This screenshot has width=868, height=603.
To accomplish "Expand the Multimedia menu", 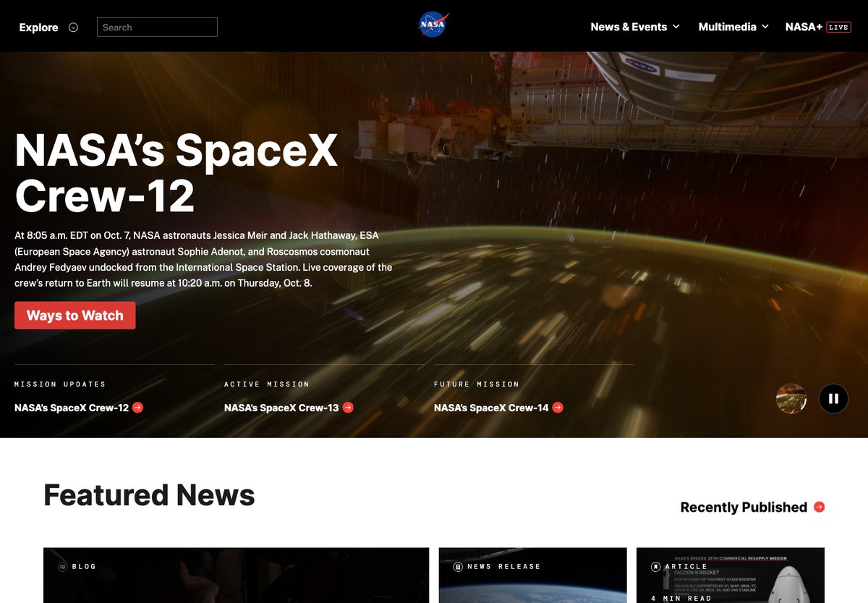I will (x=733, y=27).
